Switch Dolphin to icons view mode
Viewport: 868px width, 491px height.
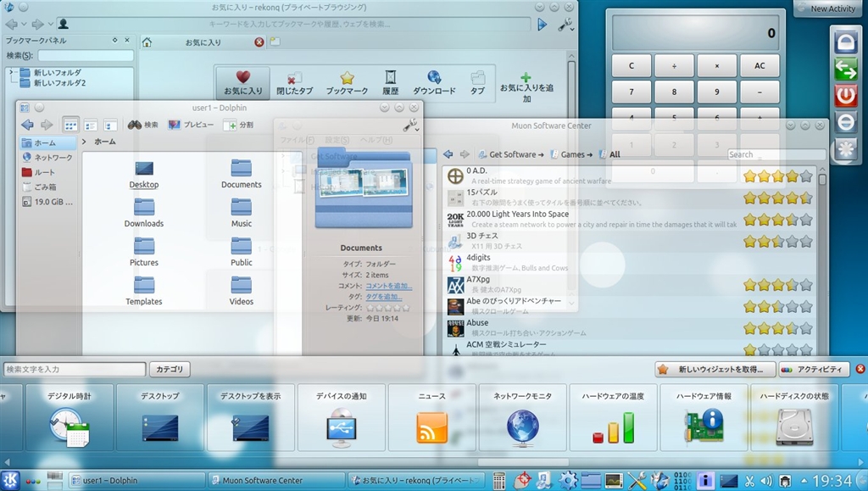click(x=70, y=125)
